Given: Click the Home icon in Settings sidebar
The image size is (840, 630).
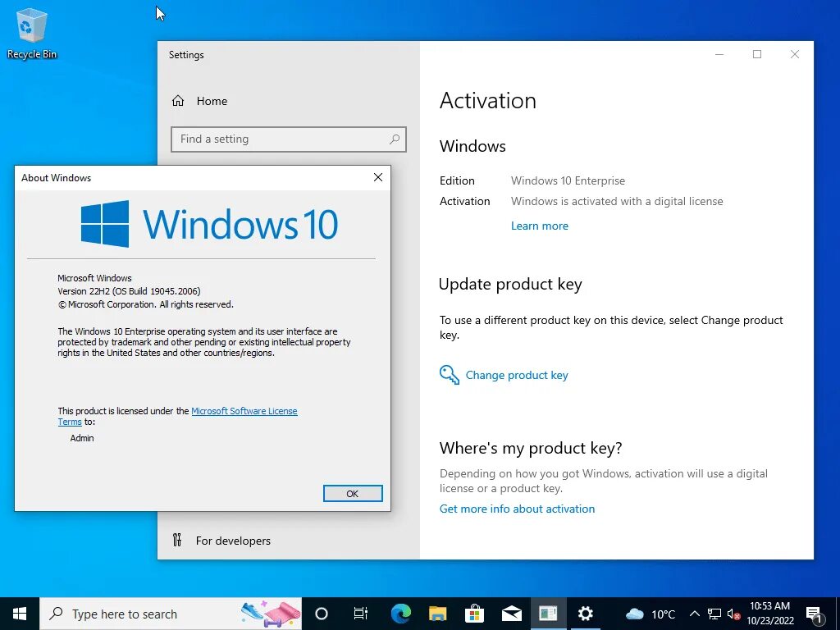Looking at the screenshot, I should pos(178,101).
